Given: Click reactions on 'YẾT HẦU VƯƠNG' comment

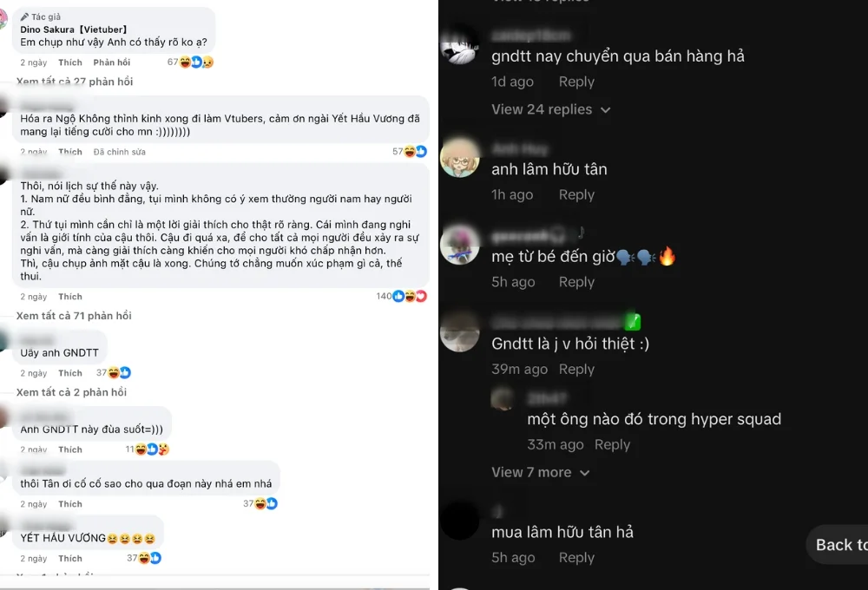Looking at the screenshot, I should (x=149, y=559).
